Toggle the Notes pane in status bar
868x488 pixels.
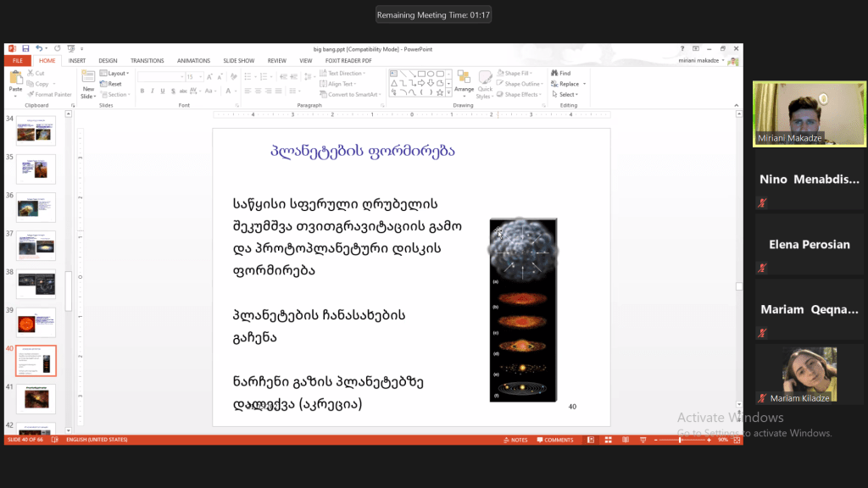coord(515,440)
